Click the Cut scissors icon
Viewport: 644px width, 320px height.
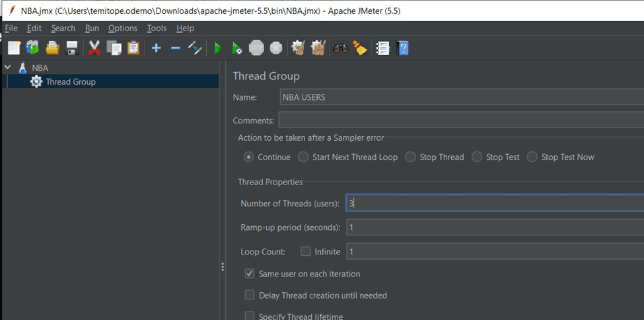(94, 48)
